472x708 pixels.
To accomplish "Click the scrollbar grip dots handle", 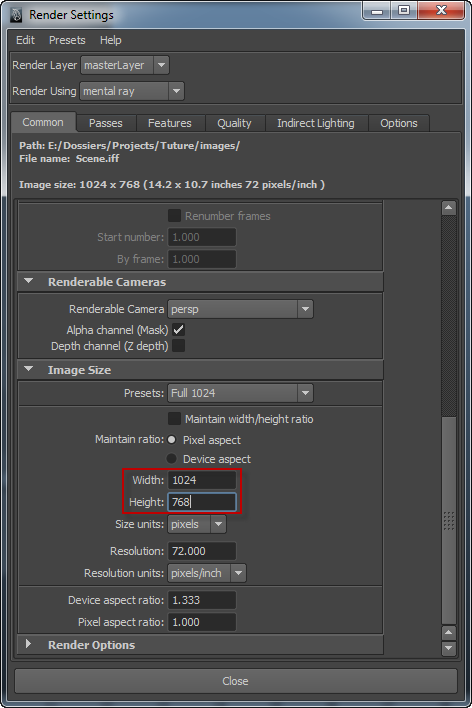I will pyautogui.click(x=449, y=521).
